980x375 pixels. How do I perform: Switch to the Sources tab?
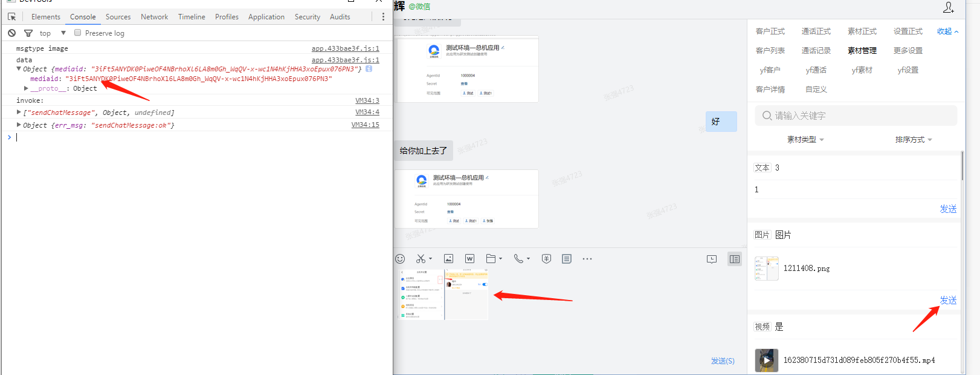coord(118,17)
